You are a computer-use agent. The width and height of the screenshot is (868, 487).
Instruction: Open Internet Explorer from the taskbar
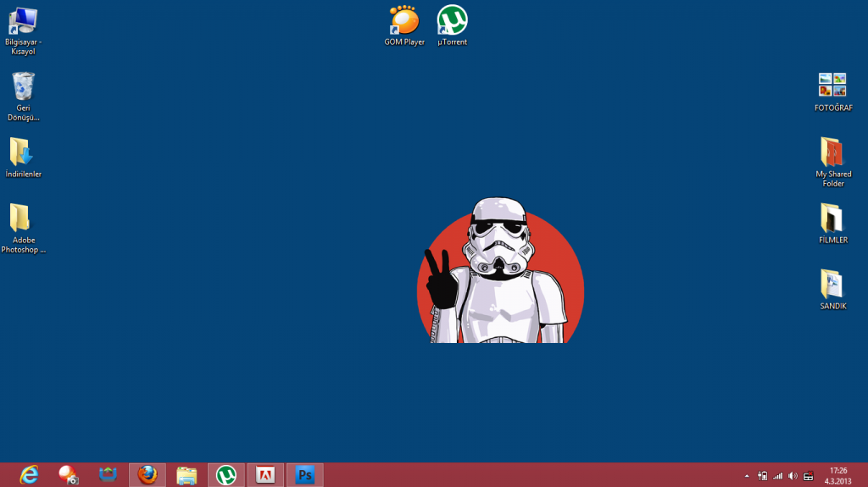29,475
